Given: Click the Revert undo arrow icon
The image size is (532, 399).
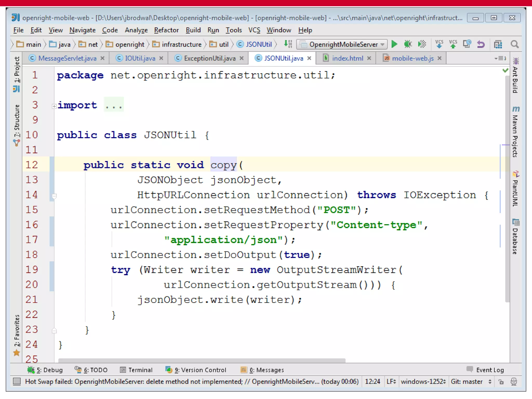Looking at the screenshot, I should (x=481, y=44).
